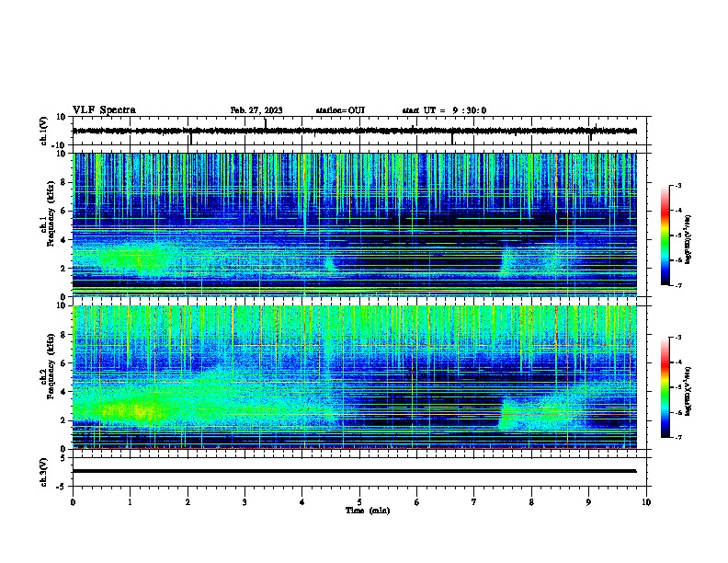
Task: Click the x-axis tick label "7"
Action: pyautogui.click(x=474, y=502)
